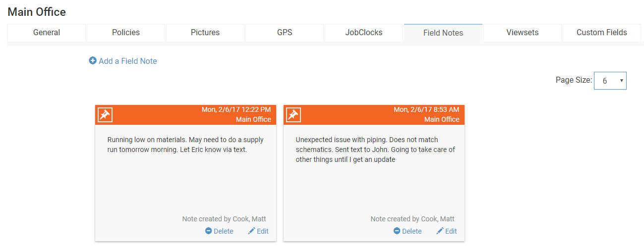The width and height of the screenshot is (644, 252).
Task: Click the pencil icon on the piping note
Action: (x=440, y=231)
